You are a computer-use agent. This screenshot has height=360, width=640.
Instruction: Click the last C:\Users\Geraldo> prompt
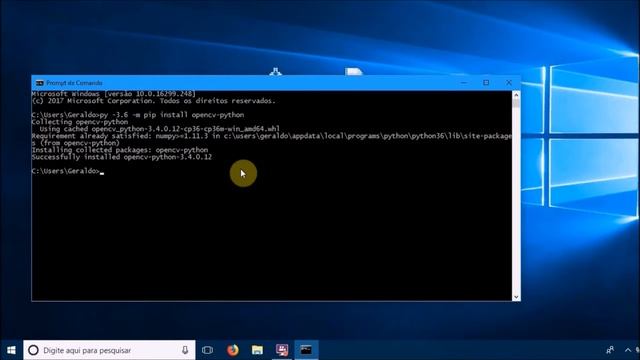[x=65, y=171]
